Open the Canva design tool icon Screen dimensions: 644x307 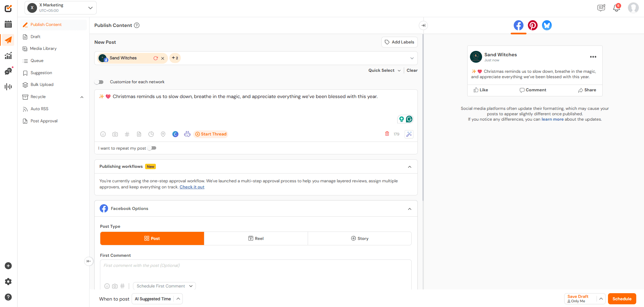click(x=175, y=134)
